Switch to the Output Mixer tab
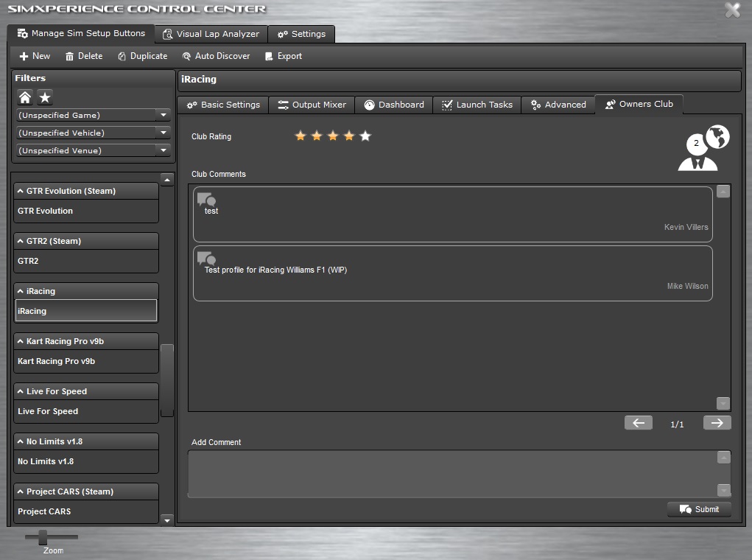This screenshot has height=560, width=752. 312,105
